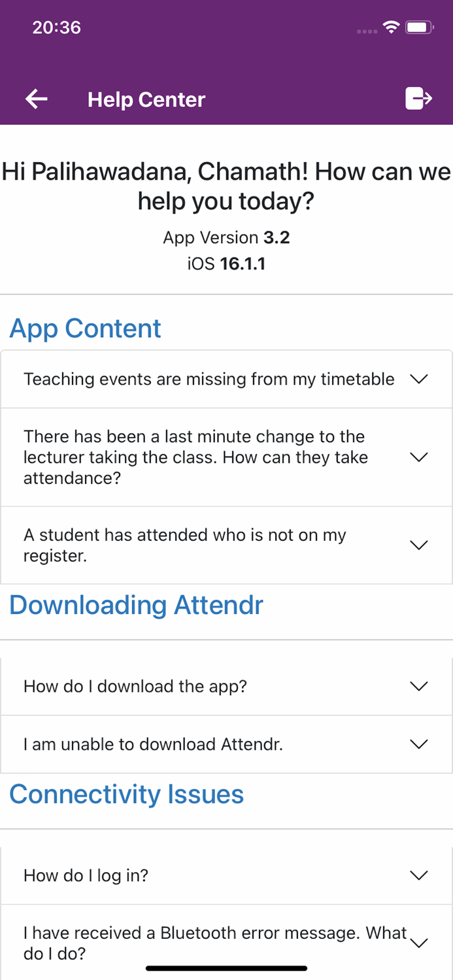Expand 'How do I download the app?'
This screenshot has width=453, height=980.
(226, 687)
